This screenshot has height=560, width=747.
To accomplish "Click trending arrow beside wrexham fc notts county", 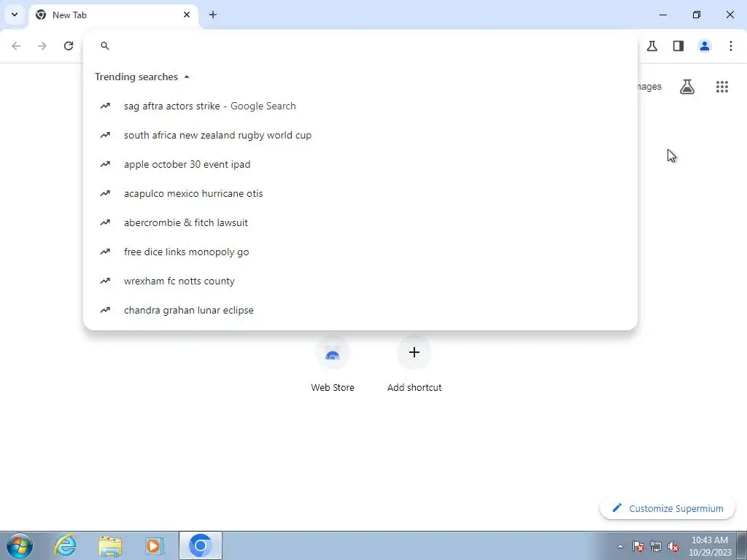I will pyautogui.click(x=105, y=281).
